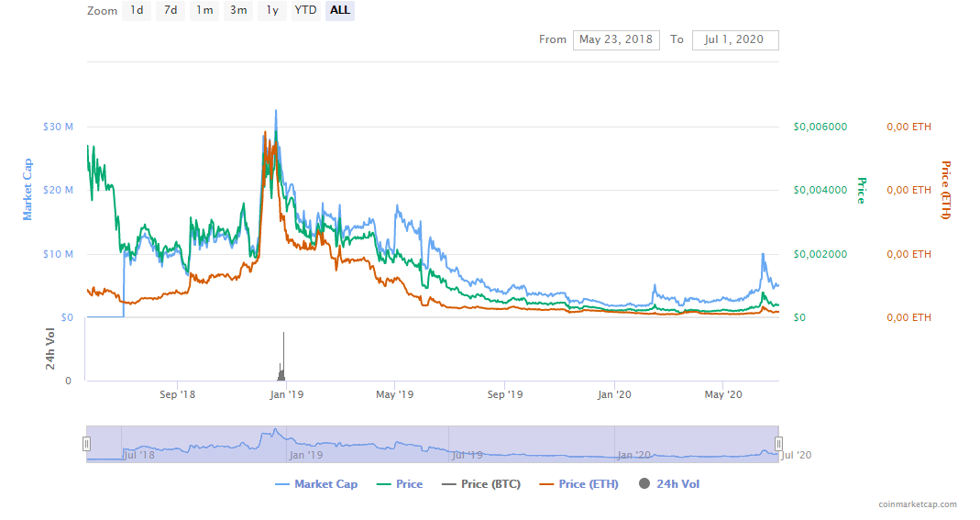Select the 1d zoom range
The width and height of the screenshot is (980, 520).
point(137,11)
